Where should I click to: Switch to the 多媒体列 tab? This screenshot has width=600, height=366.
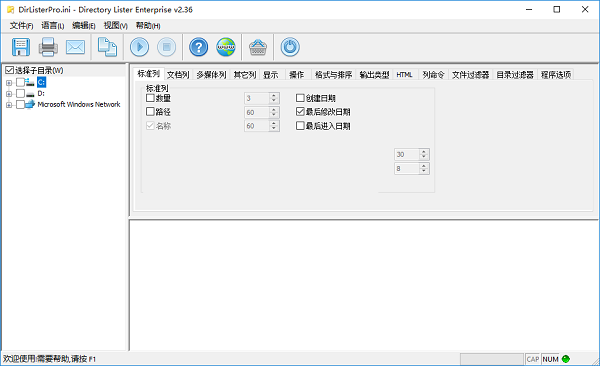pos(211,75)
